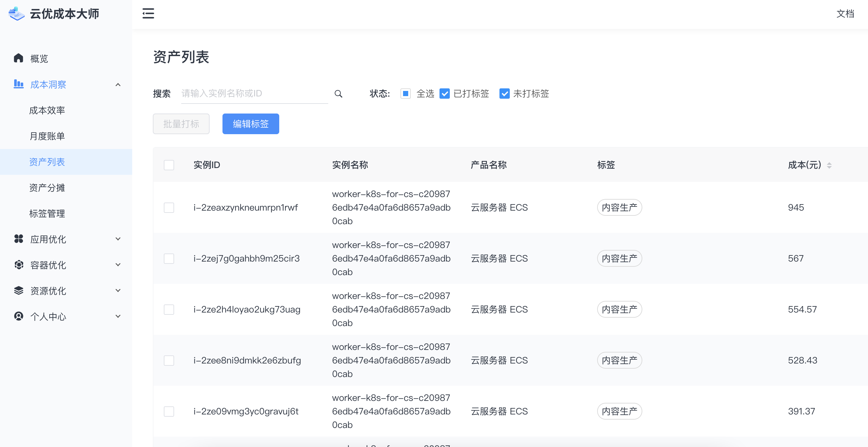868x447 pixels.
Task: Click the 资产列表 page title
Action: pos(181,57)
